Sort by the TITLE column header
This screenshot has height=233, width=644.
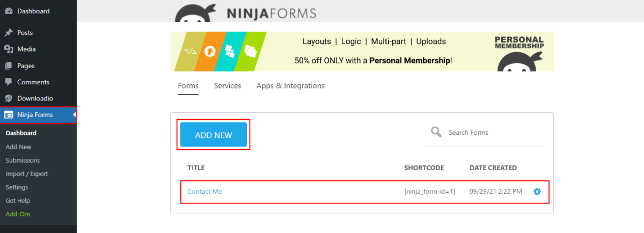point(196,168)
